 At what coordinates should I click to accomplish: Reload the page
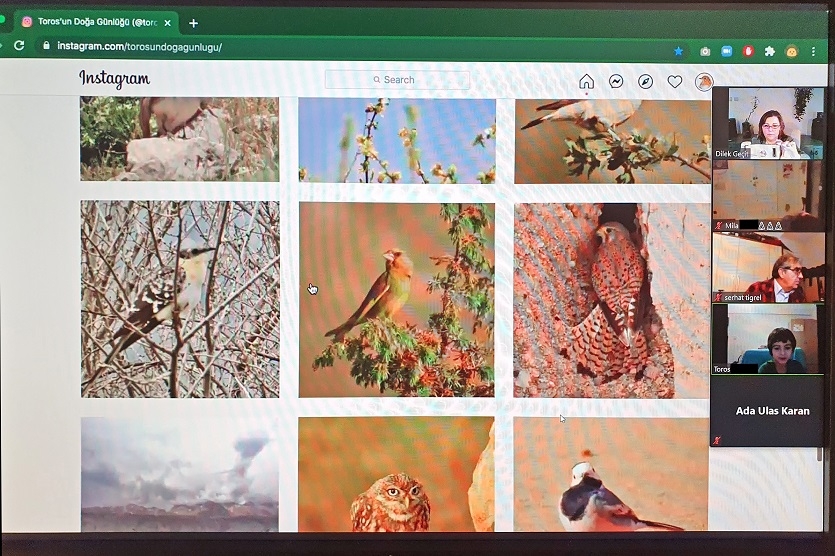click(19, 46)
